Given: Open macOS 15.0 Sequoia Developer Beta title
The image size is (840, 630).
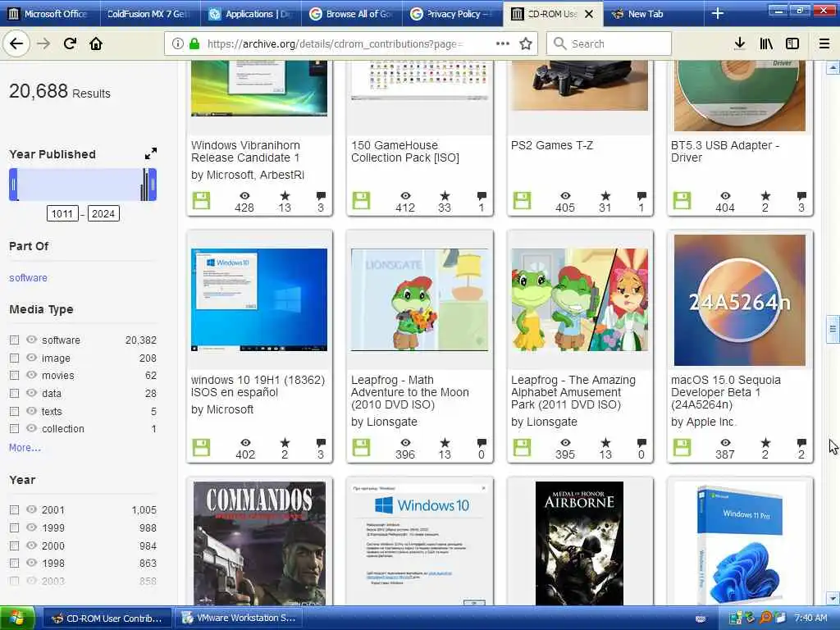Looking at the screenshot, I should (x=725, y=392).
